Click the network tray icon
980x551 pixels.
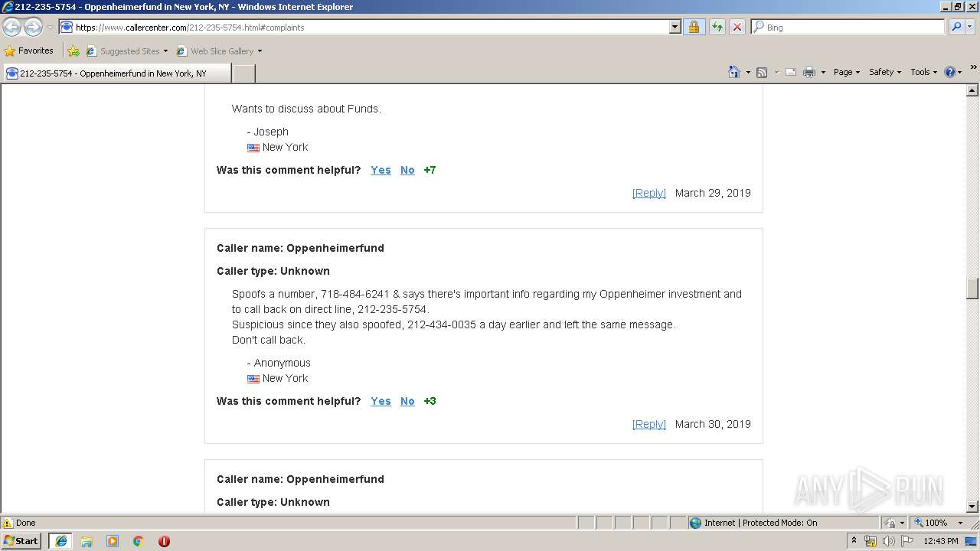pyautogui.click(x=871, y=541)
